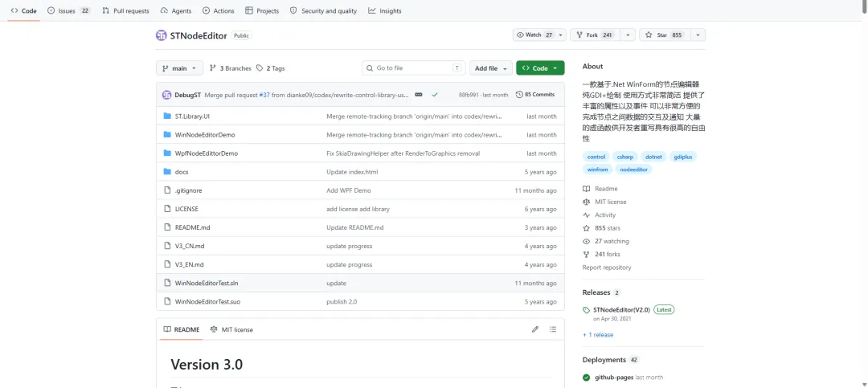Click Report repository

(607, 268)
